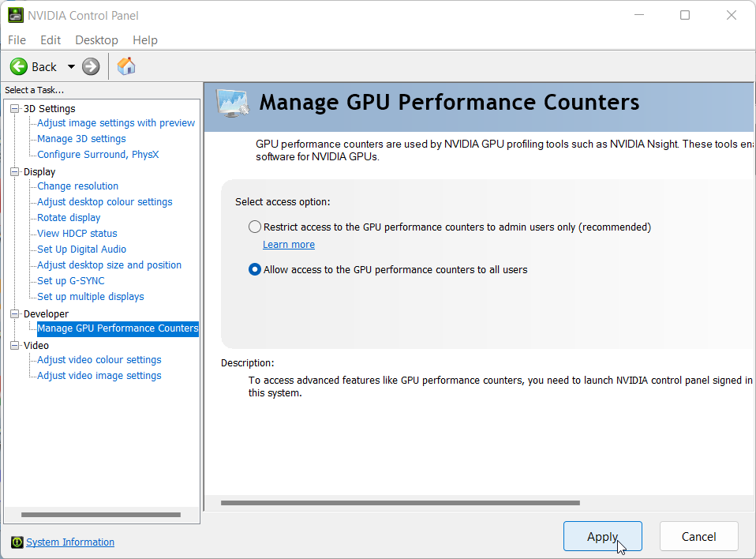Open Manage 3D settings task
The width and height of the screenshot is (756, 559).
click(x=81, y=139)
